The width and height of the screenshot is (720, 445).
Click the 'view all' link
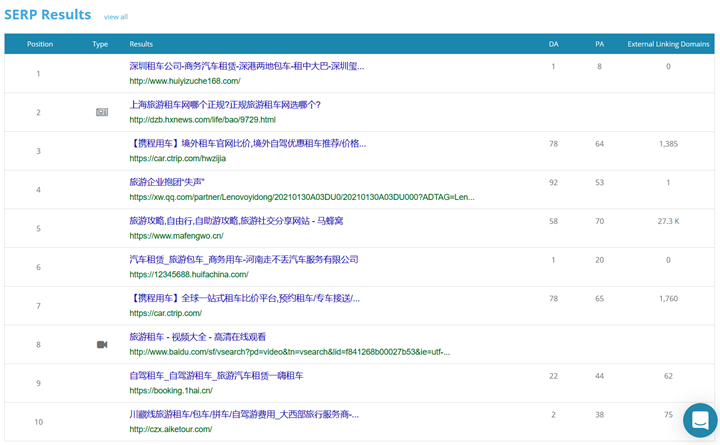pos(116,17)
